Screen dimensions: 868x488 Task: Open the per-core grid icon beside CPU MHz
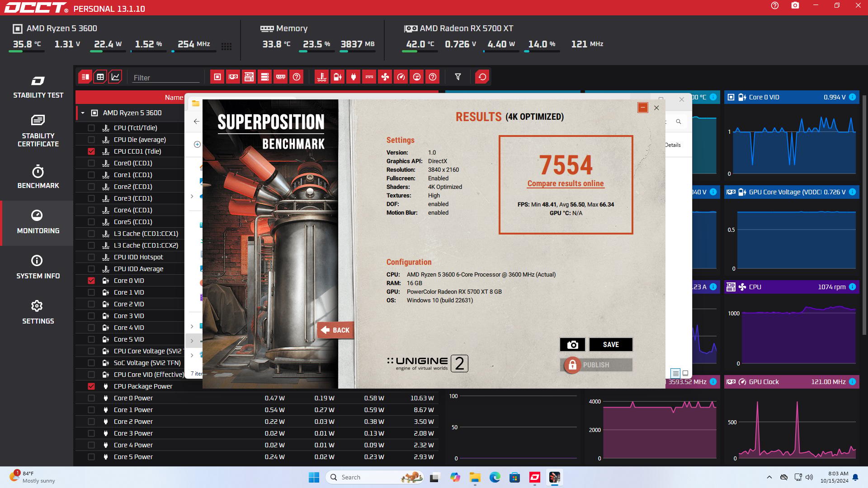pyautogui.click(x=226, y=46)
